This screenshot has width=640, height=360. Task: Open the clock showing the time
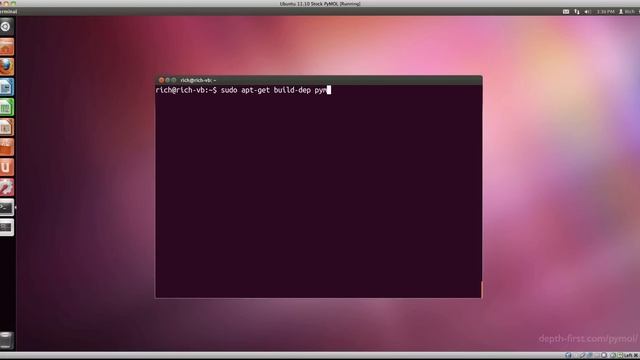tap(606, 11)
